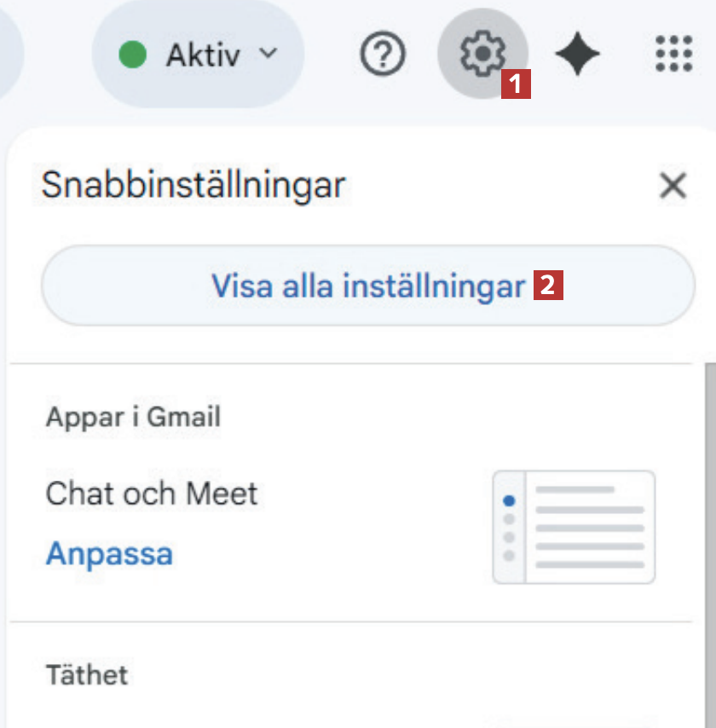
Task: Click the Chat och Meet text
Action: pyautogui.click(x=152, y=493)
